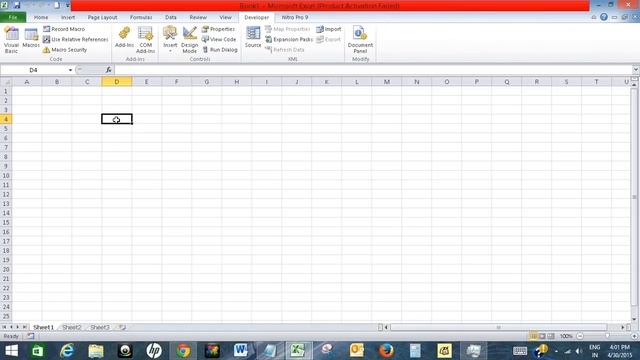
Task: Insert a new worksheet tab
Action: [122, 327]
